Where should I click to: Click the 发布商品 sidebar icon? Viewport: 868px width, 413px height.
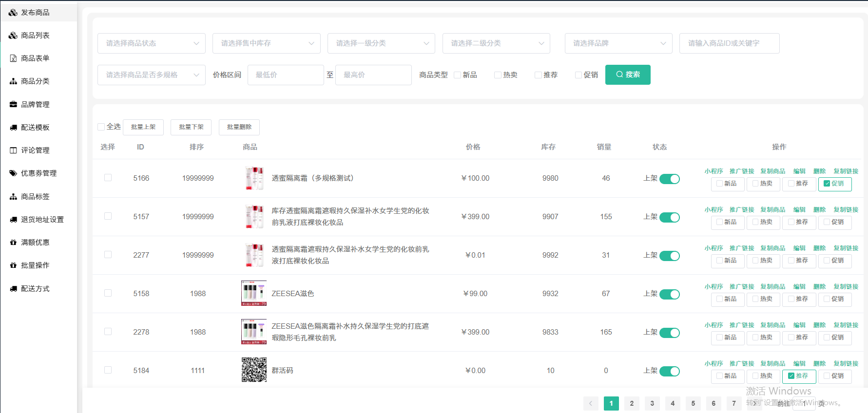pyautogui.click(x=13, y=13)
